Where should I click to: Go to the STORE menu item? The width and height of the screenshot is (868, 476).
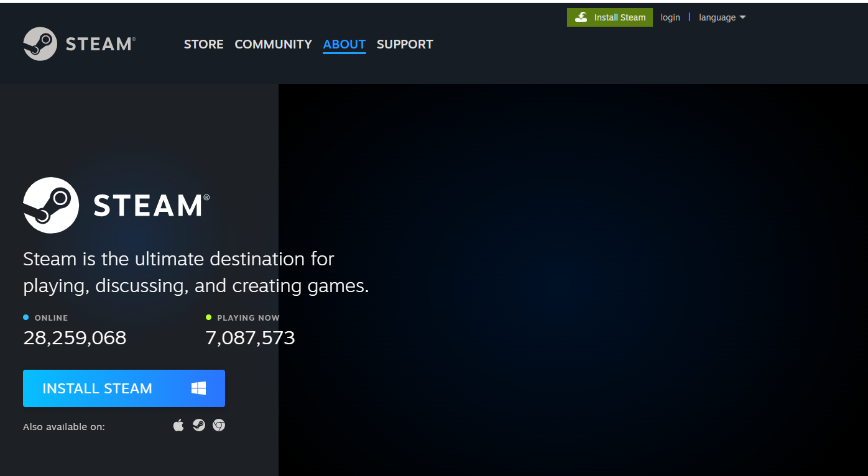pos(203,44)
